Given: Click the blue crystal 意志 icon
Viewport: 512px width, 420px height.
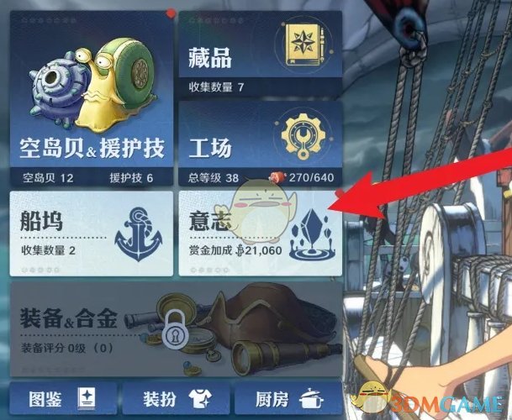Looking at the screenshot, I should (313, 235).
